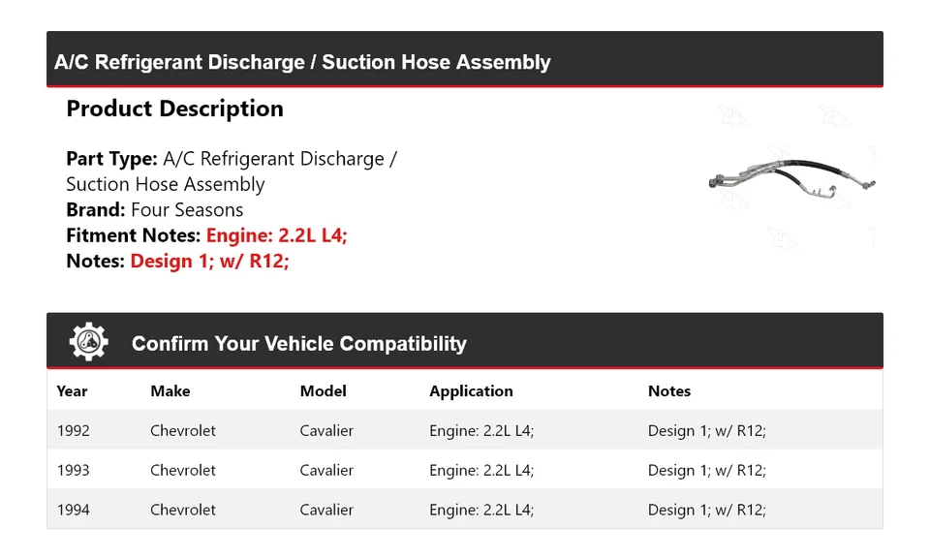
Task: Click Chevrolet in the 1992 row
Action: click(182, 430)
